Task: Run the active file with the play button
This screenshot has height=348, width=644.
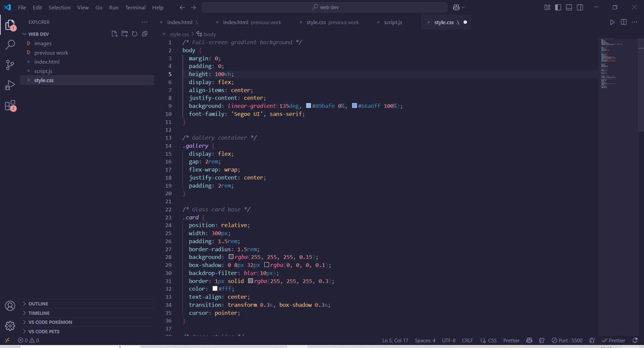Action: coord(612,22)
